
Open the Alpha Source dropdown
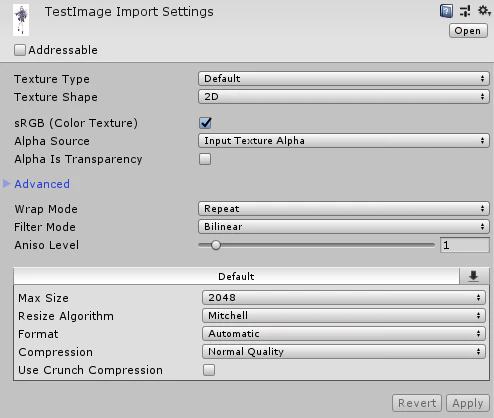[x=344, y=141]
